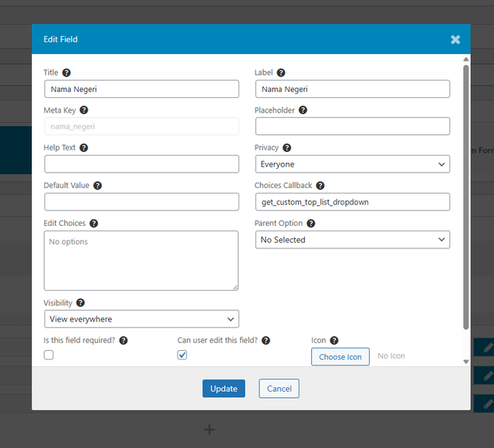Click the middle pencil edit icon behind the dialog

(488, 376)
